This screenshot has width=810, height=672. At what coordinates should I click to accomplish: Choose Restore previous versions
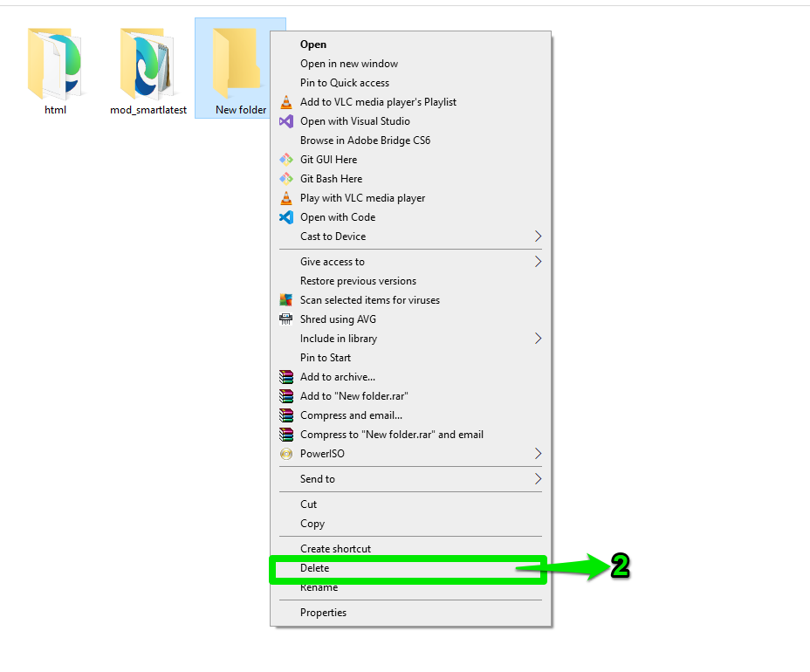411,281
